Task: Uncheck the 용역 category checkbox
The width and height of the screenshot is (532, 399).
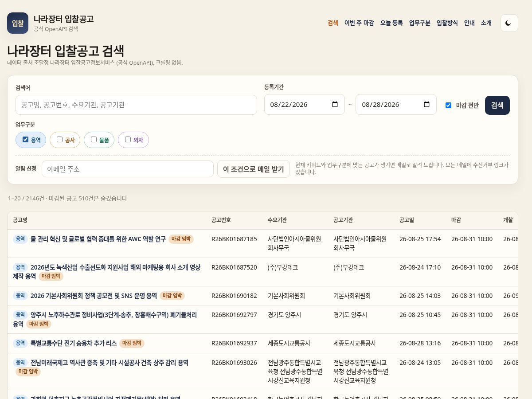Action: (x=25, y=139)
